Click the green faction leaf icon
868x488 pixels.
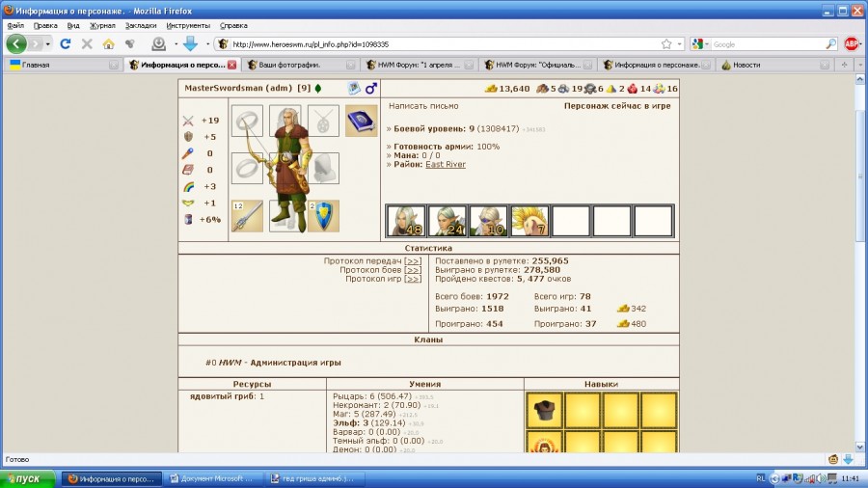(x=318, y=88)
